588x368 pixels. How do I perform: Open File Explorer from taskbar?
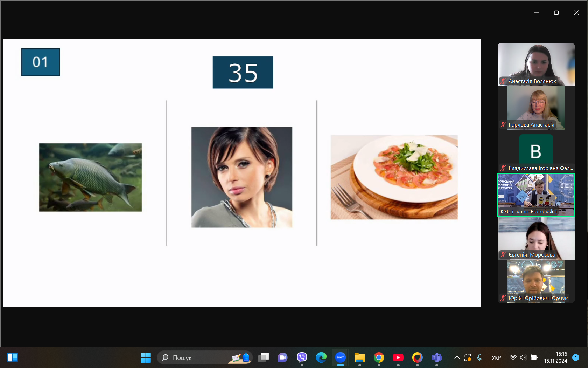(359, 357)
